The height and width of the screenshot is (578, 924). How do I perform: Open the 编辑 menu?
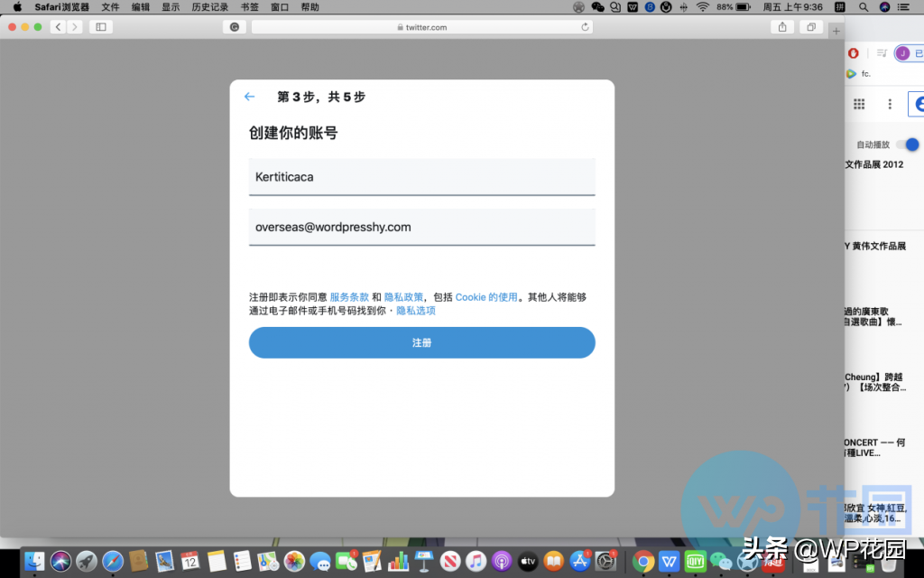coord(140,7)
